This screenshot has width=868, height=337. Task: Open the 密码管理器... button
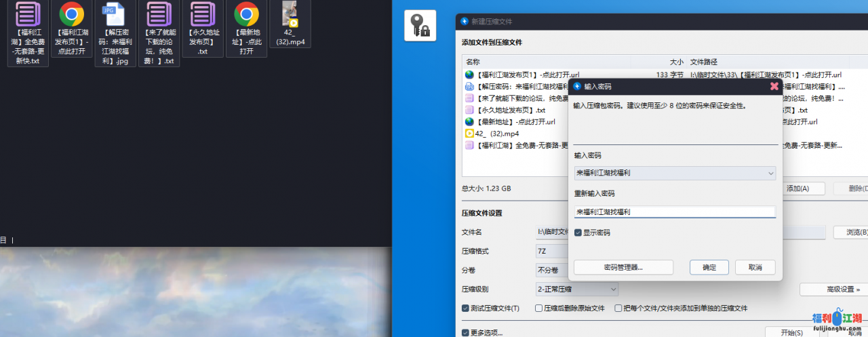point(623,267)
